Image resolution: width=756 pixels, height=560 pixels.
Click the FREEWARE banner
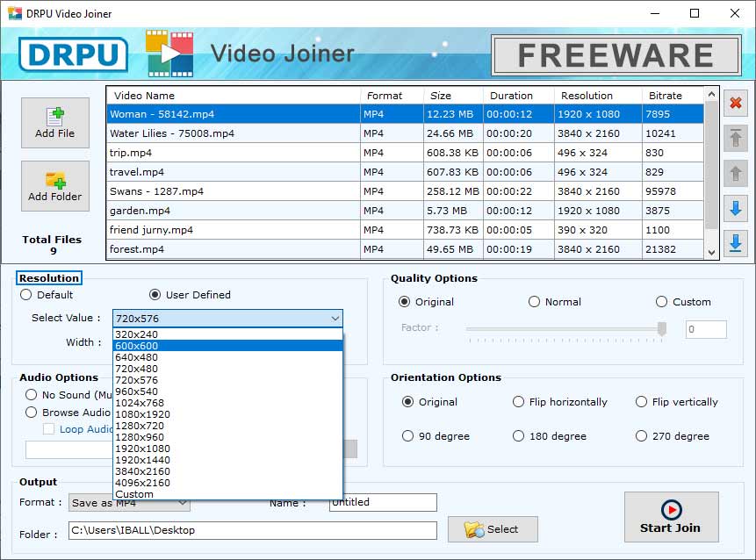click(x=616, y=55)
